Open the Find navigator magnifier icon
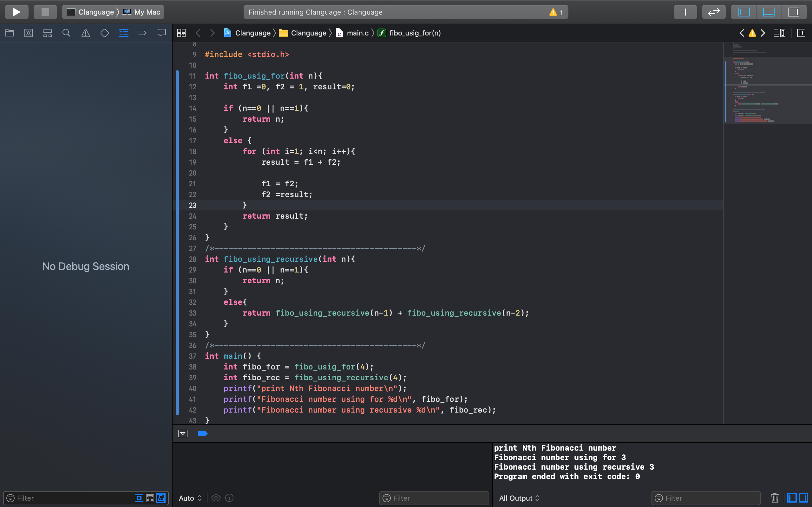Image resolution: width=812 pixels, height=507 pixels. coord(66,33)
